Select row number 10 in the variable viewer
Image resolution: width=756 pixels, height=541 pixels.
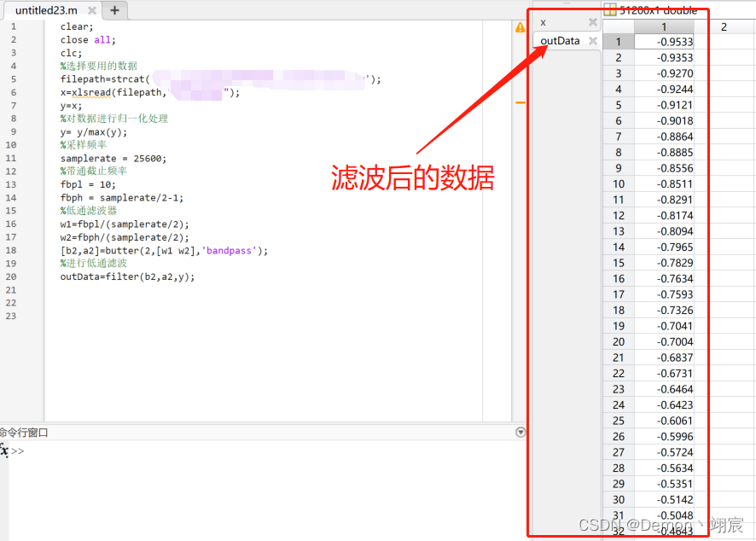(618, 183)
